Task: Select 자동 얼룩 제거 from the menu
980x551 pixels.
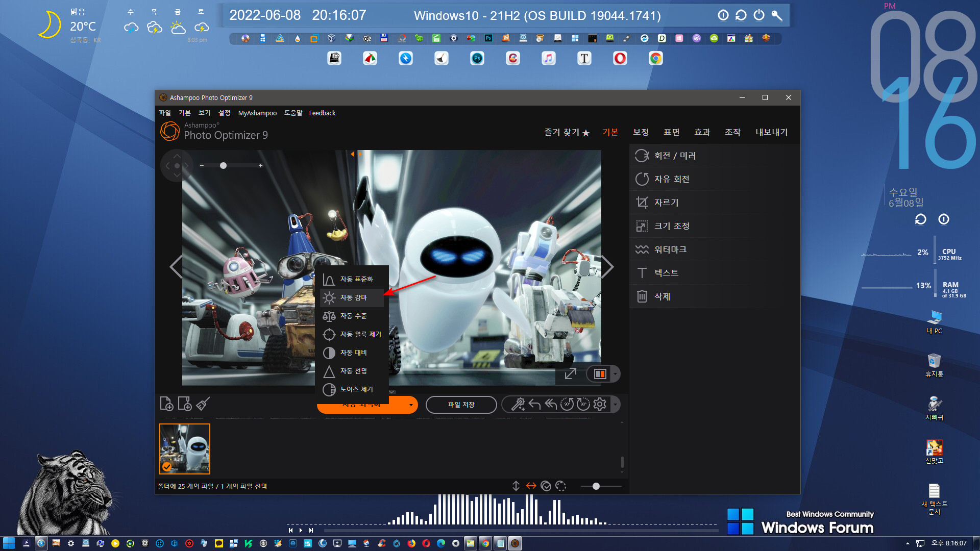Action: (352, 334)
